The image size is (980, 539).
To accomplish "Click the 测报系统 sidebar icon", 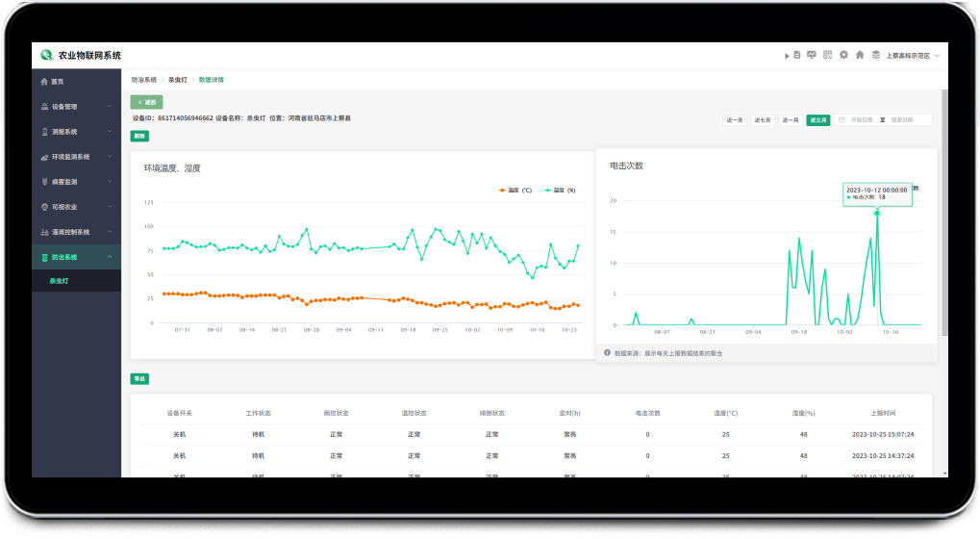I will click(x=44, y=131).
